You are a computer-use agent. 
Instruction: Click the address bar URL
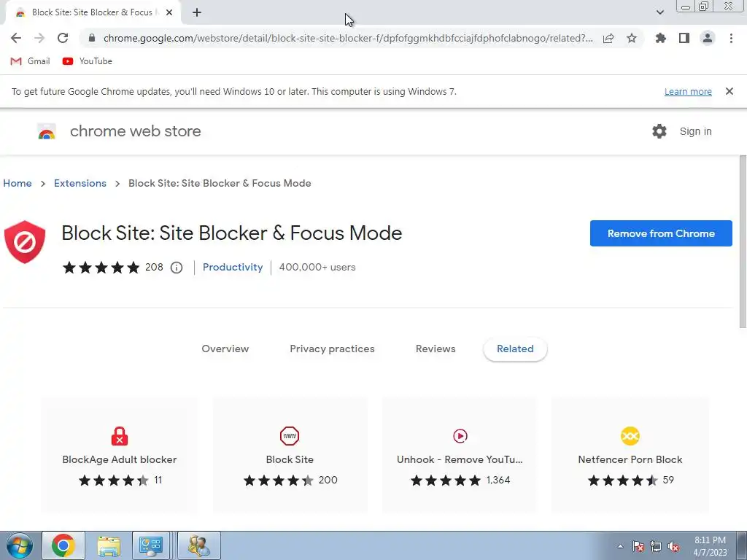(x=348, y=38)
